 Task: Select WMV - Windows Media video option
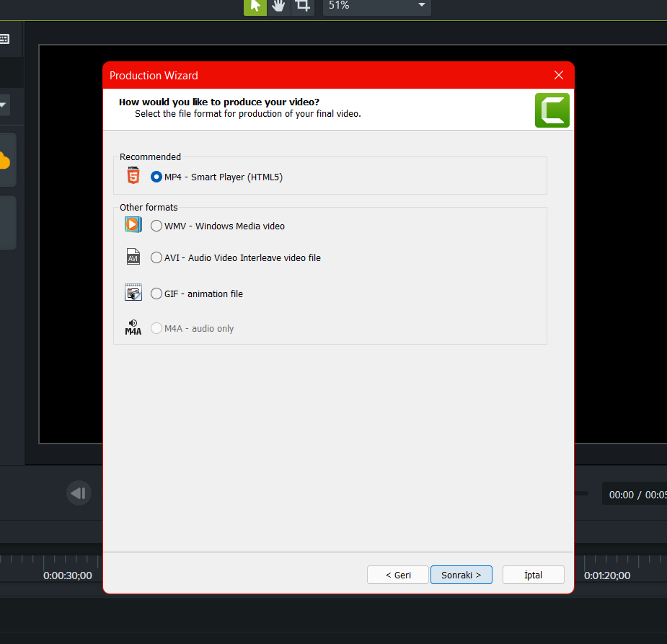(217, 226)
